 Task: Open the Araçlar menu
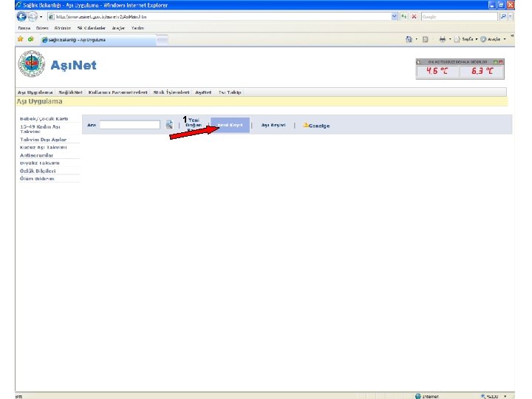point(118,28)
